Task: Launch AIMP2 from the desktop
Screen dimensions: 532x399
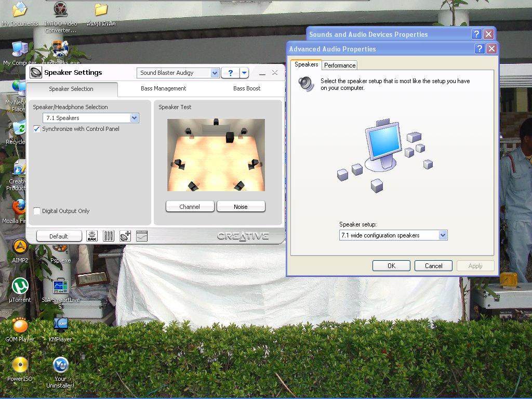Action: [x=20, y=251]
